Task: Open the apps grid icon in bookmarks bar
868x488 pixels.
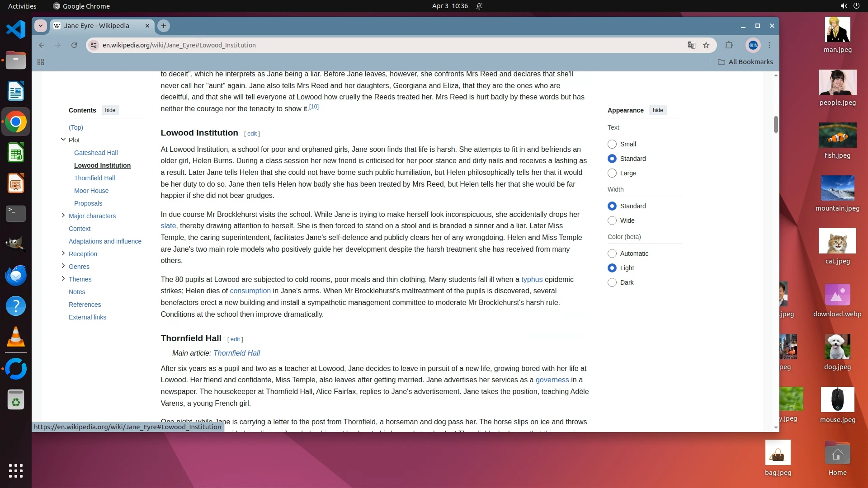Action: tap(41, 62)
